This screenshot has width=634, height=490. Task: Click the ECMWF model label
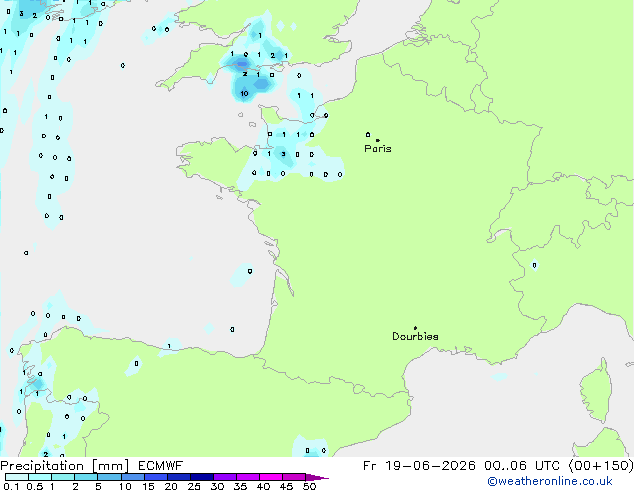pos(161,466)
